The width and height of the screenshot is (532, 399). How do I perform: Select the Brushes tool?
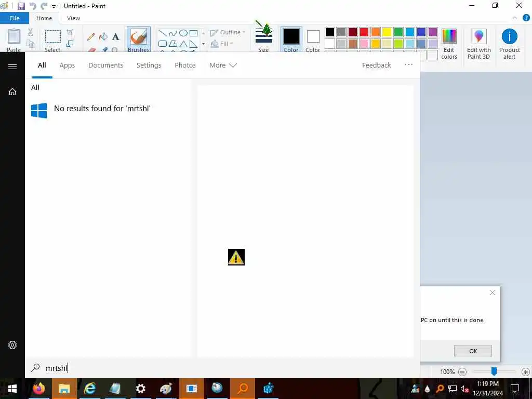138,39
